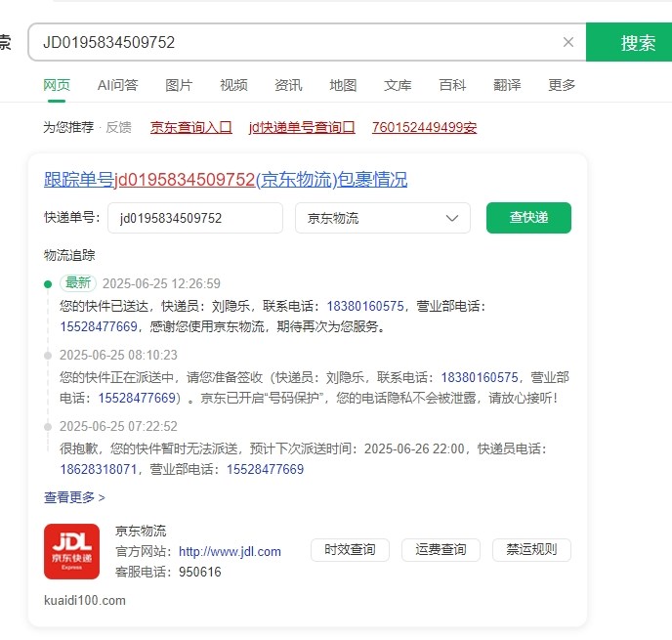Click the 查快递 button
The width and height of the screenshot is (672, 640).
click(528, 218)
